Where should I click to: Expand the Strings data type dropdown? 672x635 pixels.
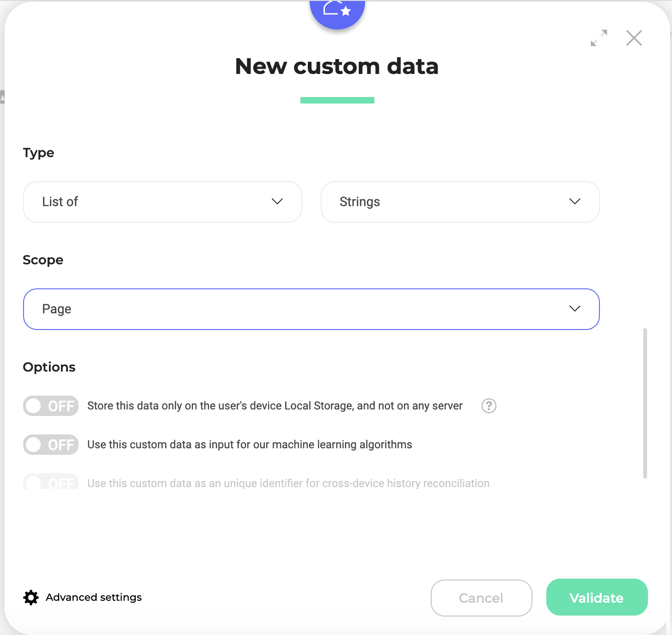pos(460,202)
